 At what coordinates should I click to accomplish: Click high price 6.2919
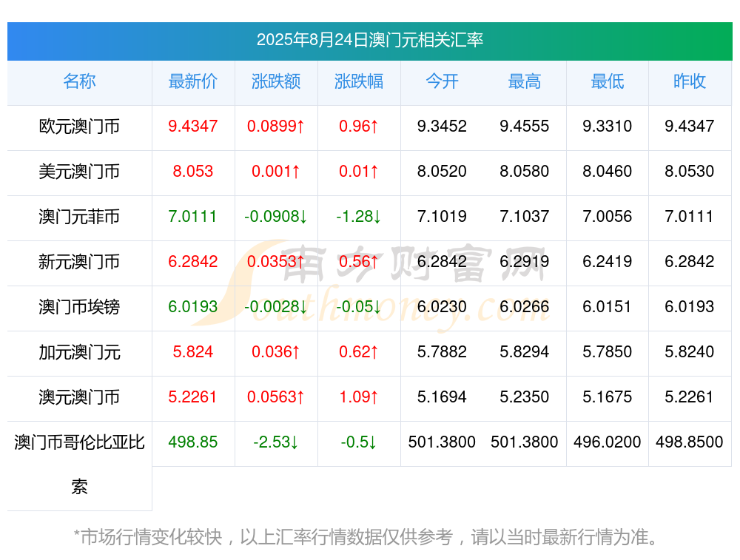coord(525,261)
